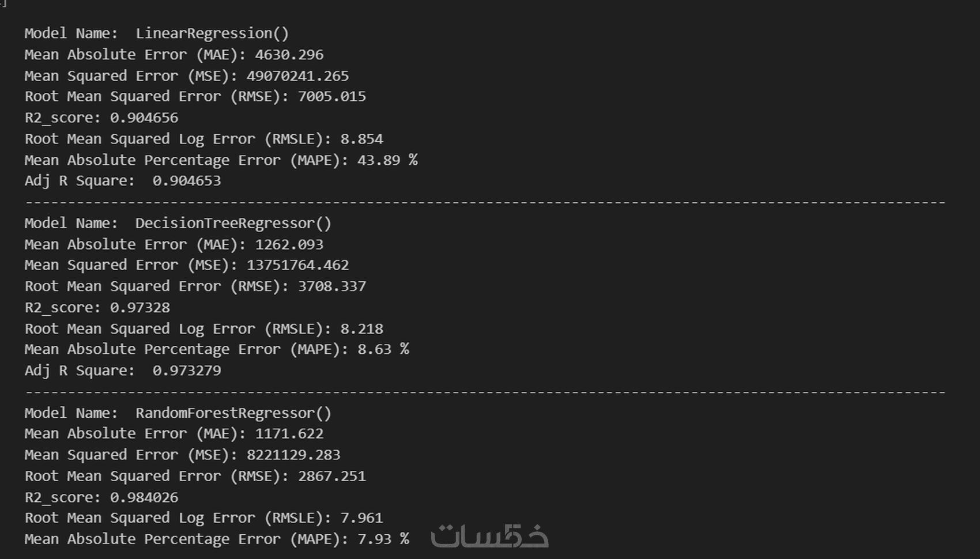Click the RMSLE value 8.854

361,139
